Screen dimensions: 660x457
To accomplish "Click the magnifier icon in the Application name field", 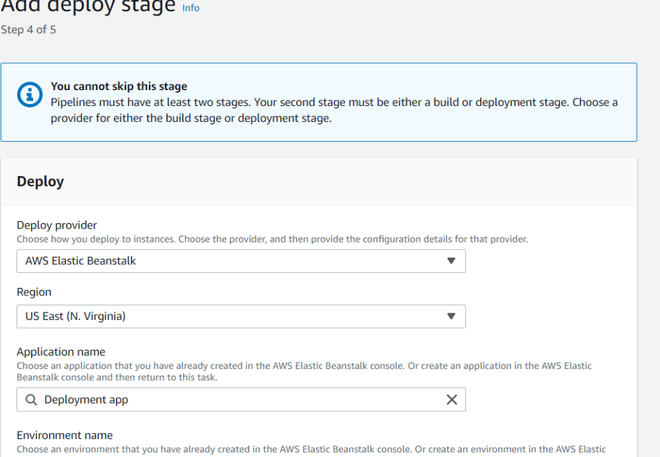I will 31,400.
